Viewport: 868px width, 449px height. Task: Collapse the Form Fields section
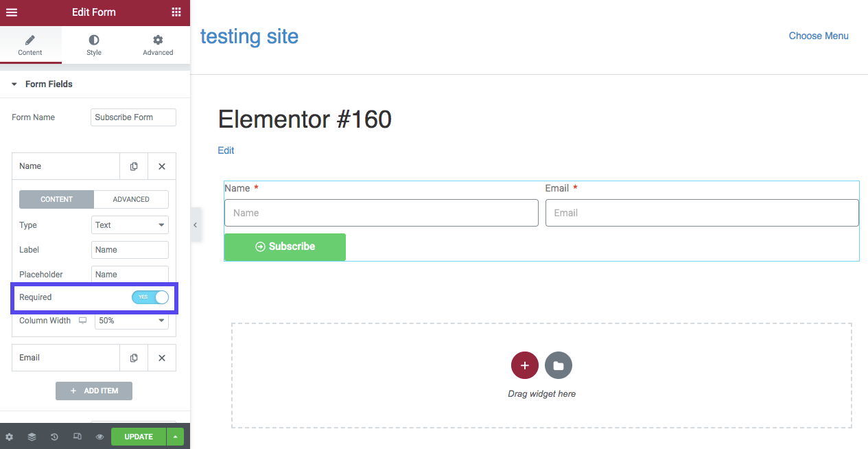[14, 84]
